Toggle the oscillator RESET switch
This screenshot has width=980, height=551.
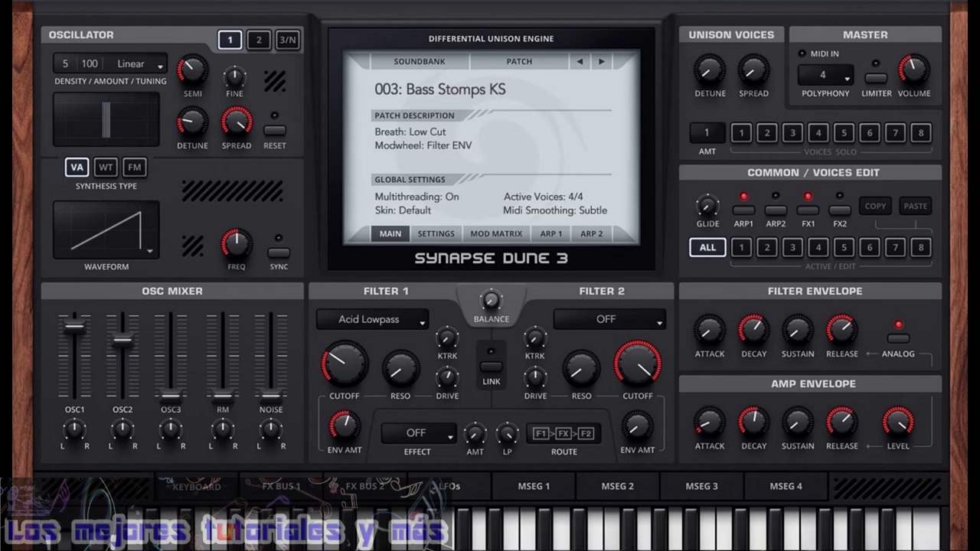(274, 130)
